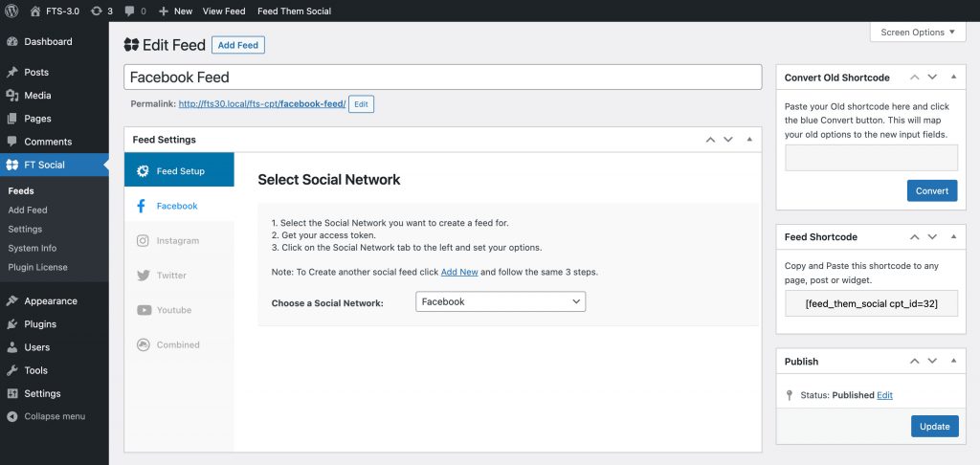Open Choose a Social Network dropdown
Screen dimensions: 980x465
pos(501,301)
